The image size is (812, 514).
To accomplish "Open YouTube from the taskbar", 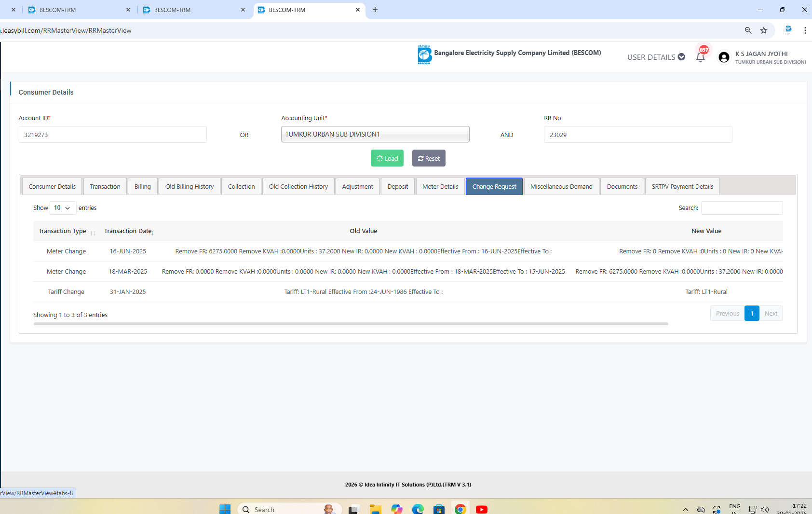I will 481,509.
